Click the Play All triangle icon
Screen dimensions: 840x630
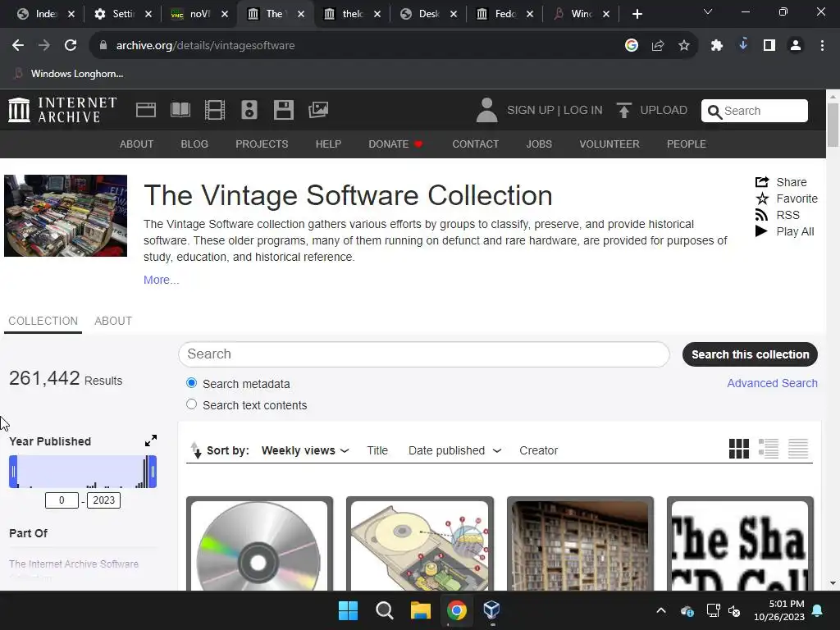(761, 231)
